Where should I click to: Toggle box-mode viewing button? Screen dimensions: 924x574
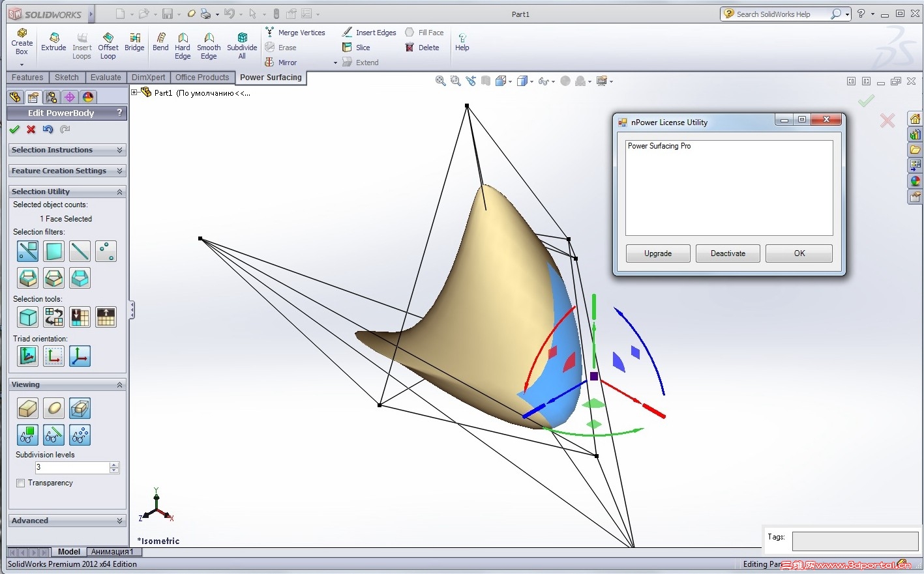click(28, 409)
